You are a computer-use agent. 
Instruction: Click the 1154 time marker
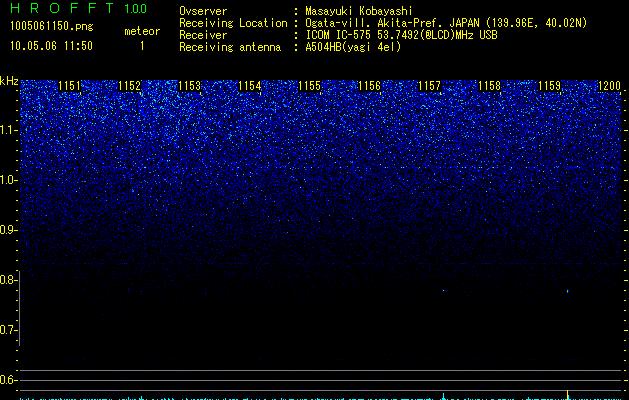[250, 85]
